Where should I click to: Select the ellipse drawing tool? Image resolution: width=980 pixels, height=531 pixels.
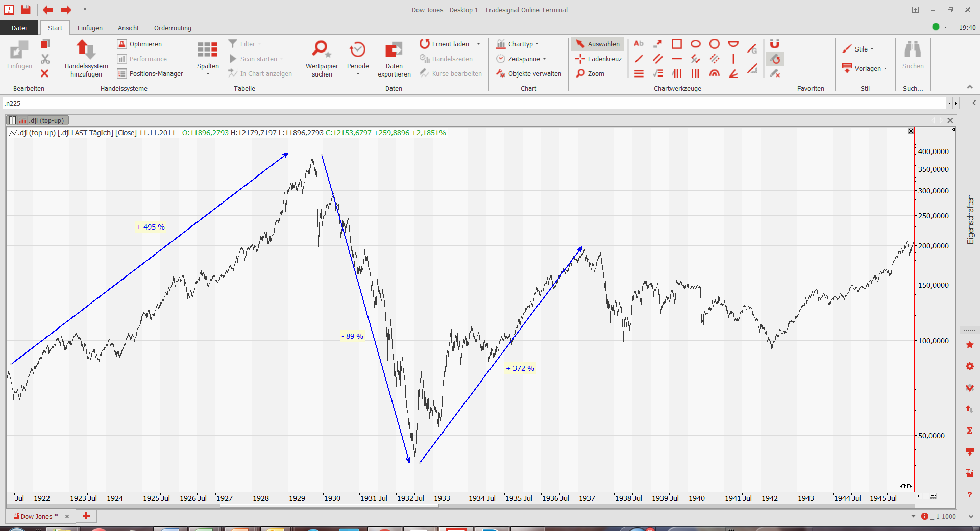[695, 44]
